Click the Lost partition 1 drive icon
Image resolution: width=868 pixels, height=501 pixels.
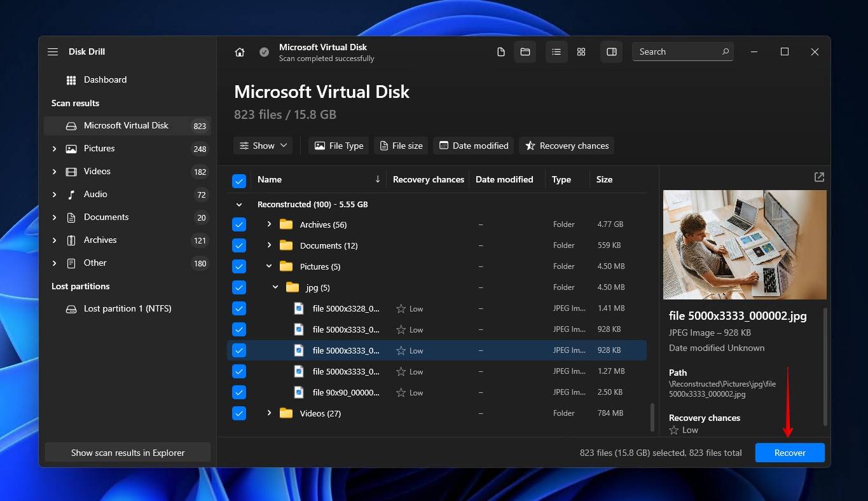[x=71, y=309]
